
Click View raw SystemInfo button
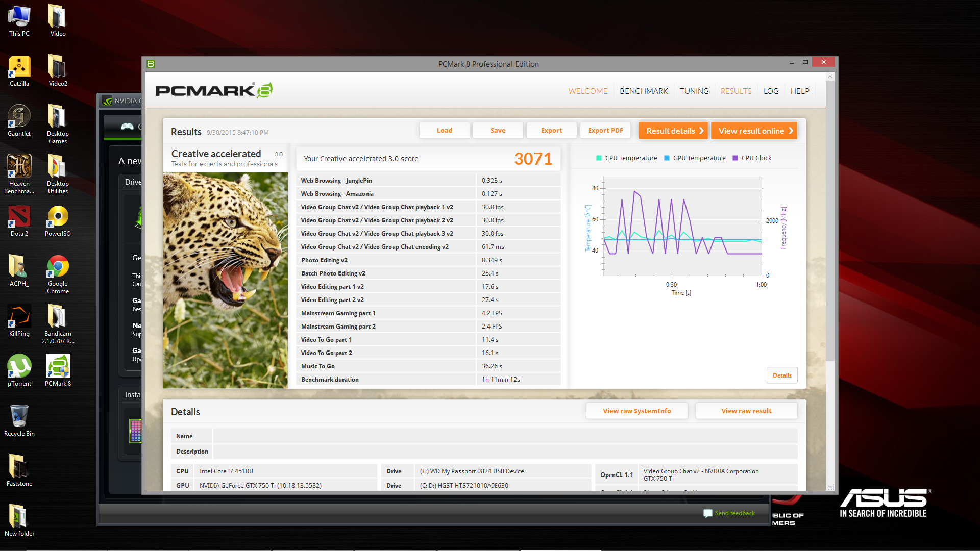[636, 411]
